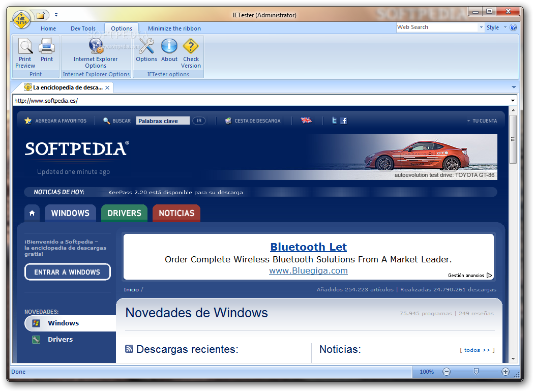This screenshot has height=392, width=534.
Task: Open Cesta de Descarga basket icon
Action: (228, 120)
